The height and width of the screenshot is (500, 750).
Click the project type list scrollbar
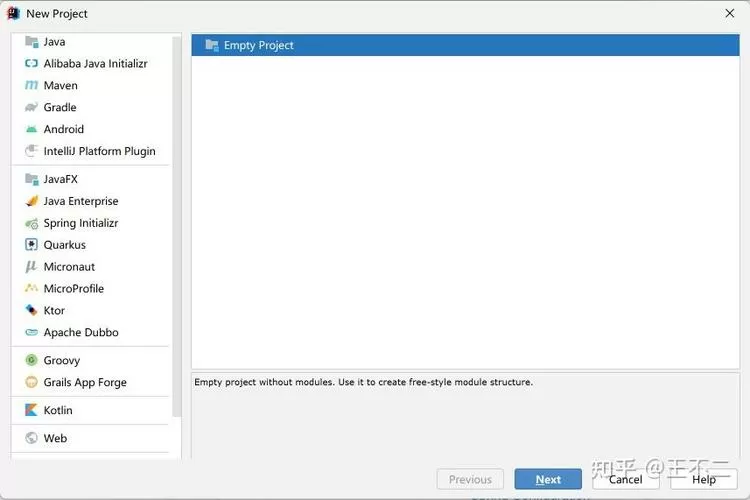pyautogui.click(x=176, y=227)
